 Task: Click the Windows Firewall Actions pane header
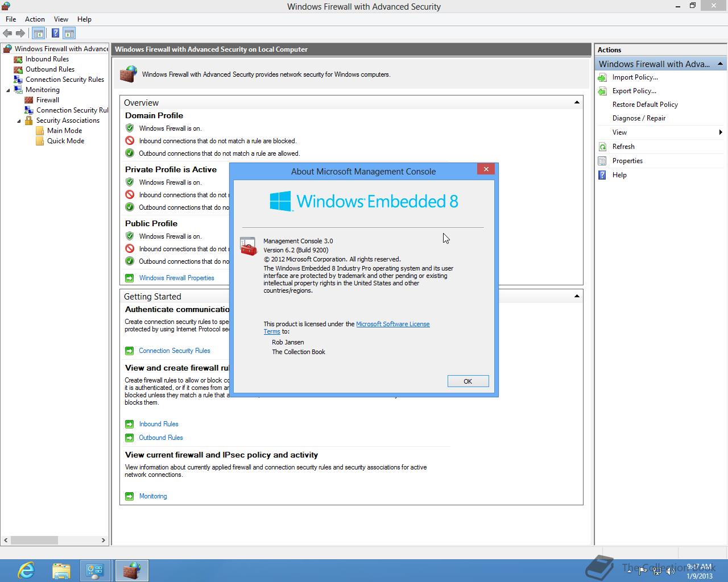click(661, 64)
